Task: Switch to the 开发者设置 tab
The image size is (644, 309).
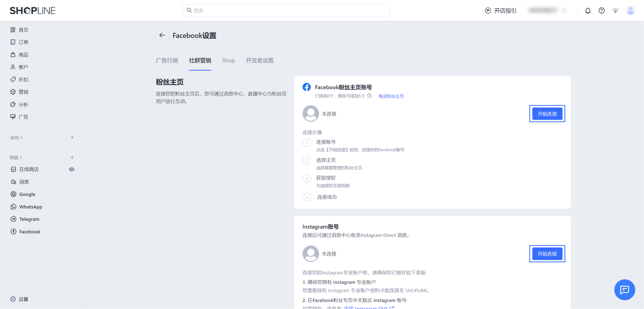Action: click(x=260, y=60)
